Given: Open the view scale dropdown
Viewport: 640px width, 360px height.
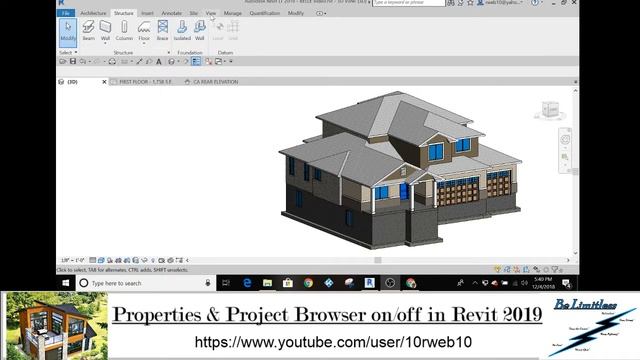Looking at the screenshot, I should (72, 260).
